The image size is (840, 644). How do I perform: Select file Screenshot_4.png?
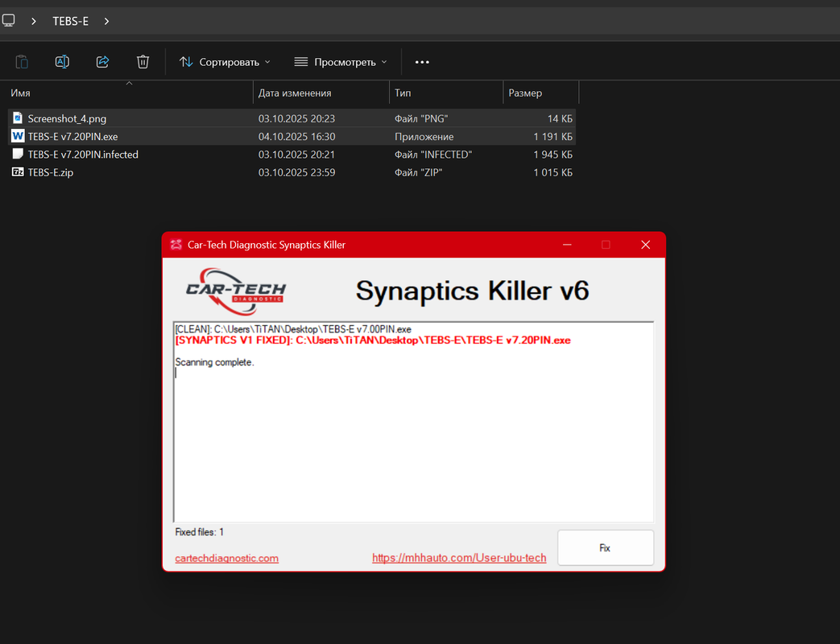(x=292, y=118)
